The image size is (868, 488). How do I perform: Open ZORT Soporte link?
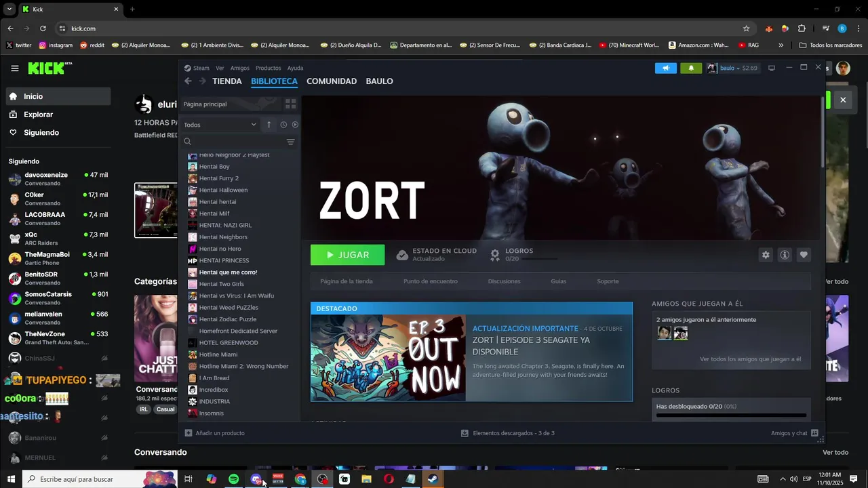[608, 281]
